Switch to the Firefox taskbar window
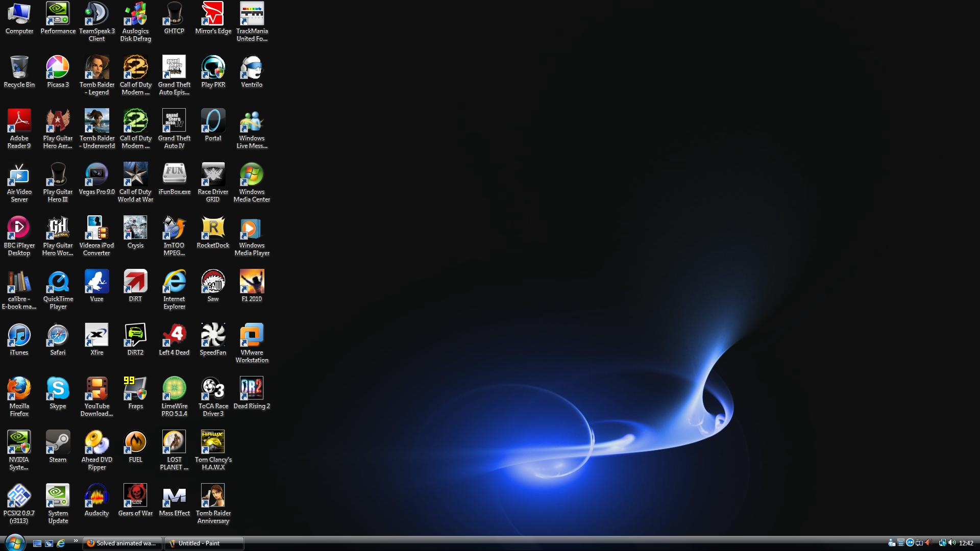 point(122,543)
